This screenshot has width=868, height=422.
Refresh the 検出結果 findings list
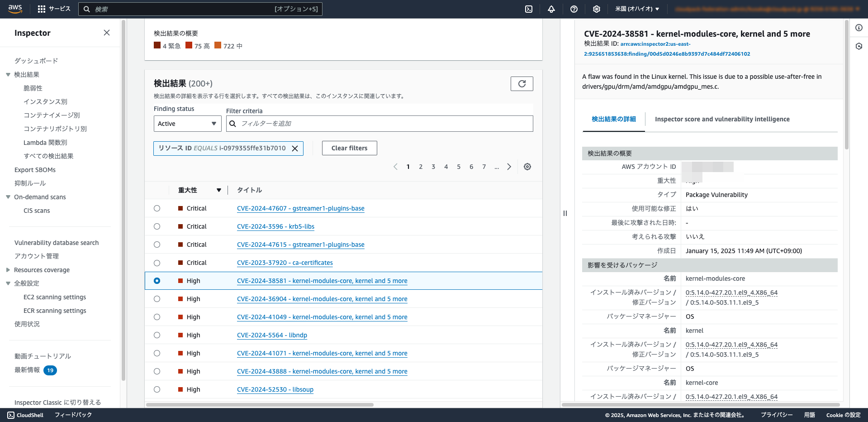(522, 83)
